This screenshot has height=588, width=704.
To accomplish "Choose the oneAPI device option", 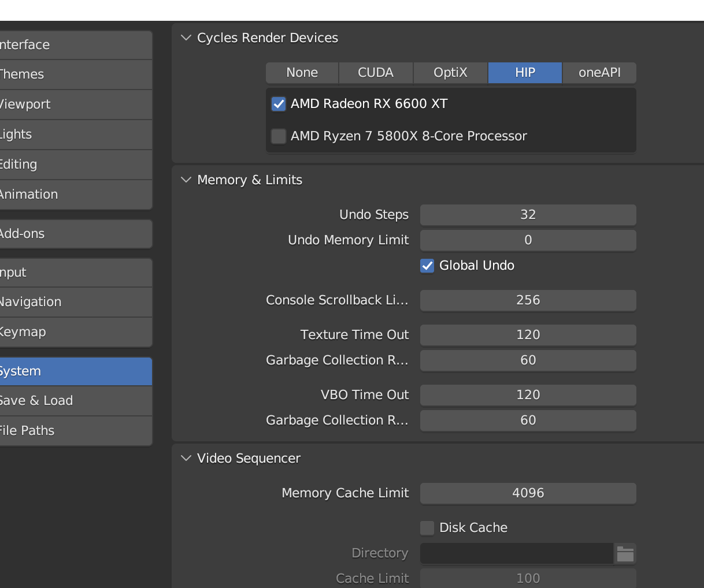I will 599,73.
